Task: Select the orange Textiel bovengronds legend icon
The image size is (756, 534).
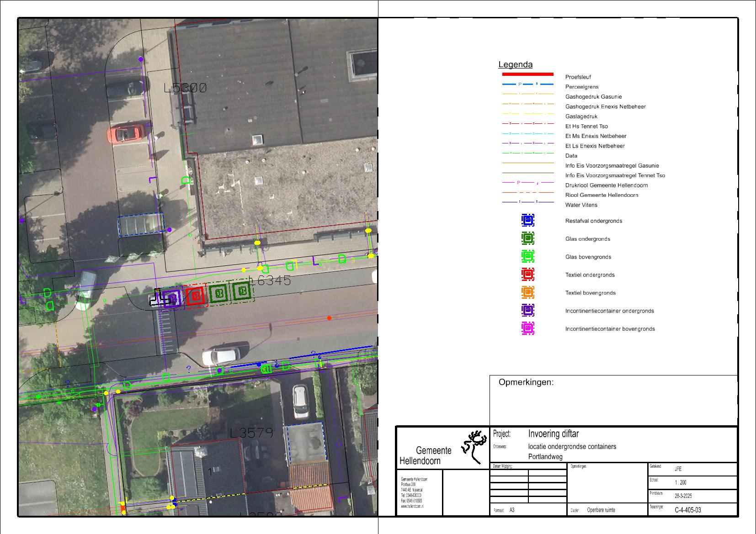Action: point(527,292)
